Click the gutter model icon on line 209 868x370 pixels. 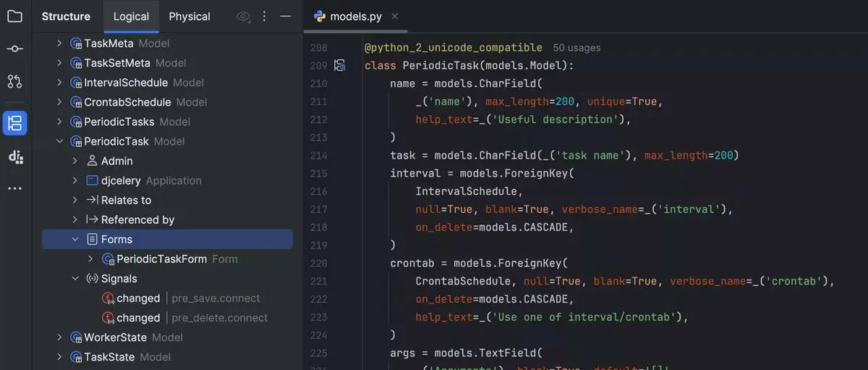pos(339,66)
